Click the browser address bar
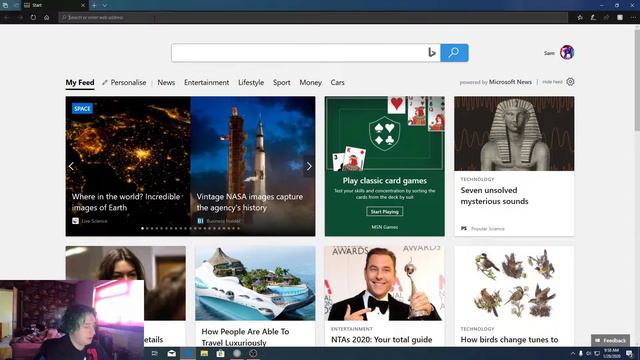This screenshot has height=360, width=640. [313, 18]
